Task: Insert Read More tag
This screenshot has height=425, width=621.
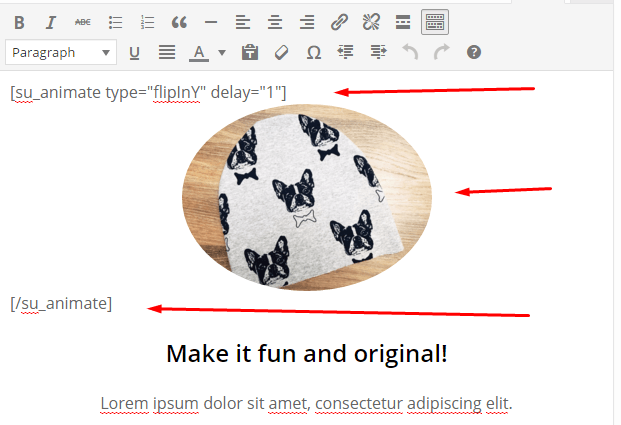Action: coord(403,21)
